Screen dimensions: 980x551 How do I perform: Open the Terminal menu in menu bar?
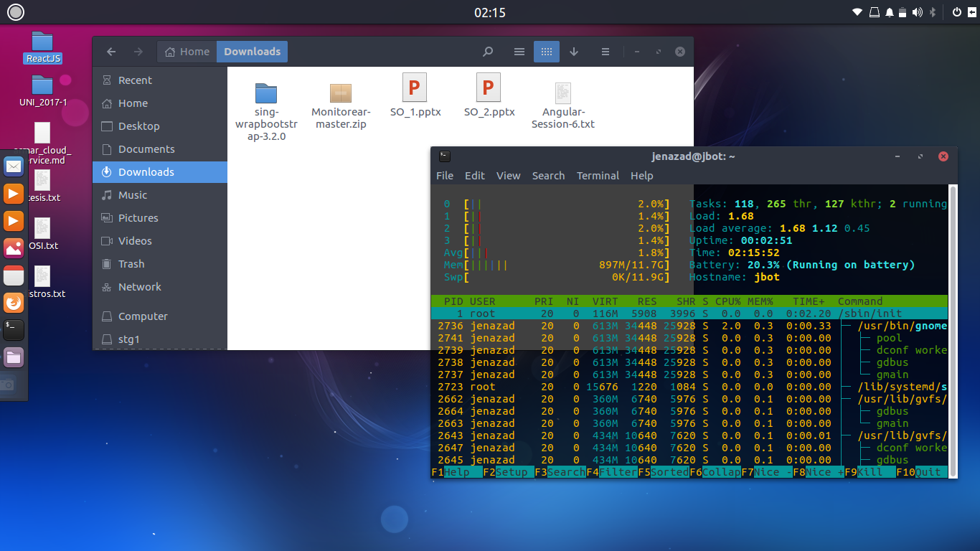tap(598, 176)
